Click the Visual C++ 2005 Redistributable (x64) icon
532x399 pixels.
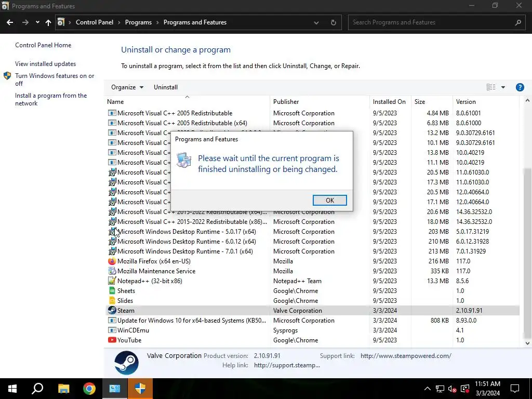pyautogui.click(x=112, y=123)
